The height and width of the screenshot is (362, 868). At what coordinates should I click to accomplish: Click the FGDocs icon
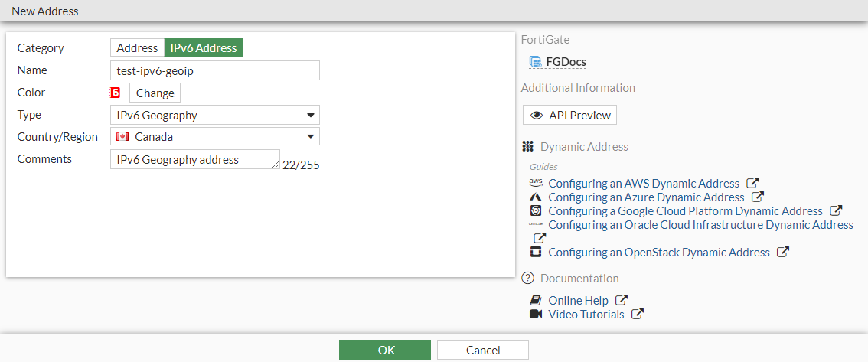pyautogui.click(x=536, y=62)
